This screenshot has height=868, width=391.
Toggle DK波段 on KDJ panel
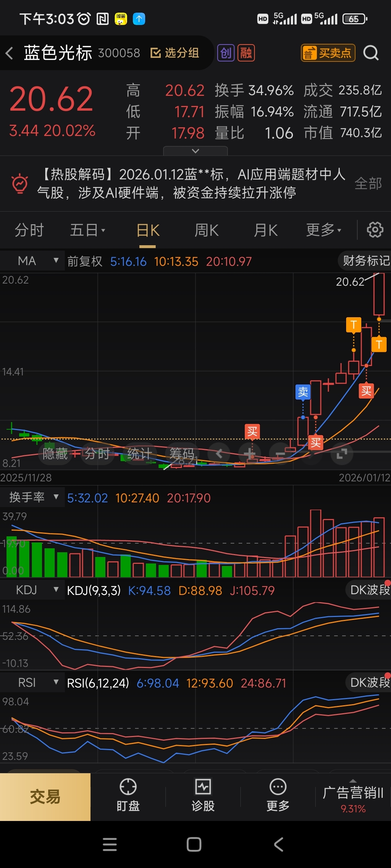369,590
